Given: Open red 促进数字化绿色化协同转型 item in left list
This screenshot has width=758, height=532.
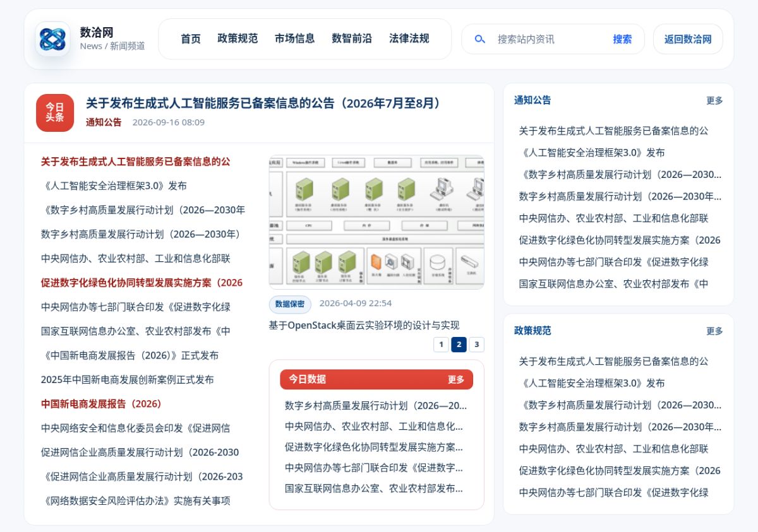Looking at the screenshot, I should click(141, 283).
